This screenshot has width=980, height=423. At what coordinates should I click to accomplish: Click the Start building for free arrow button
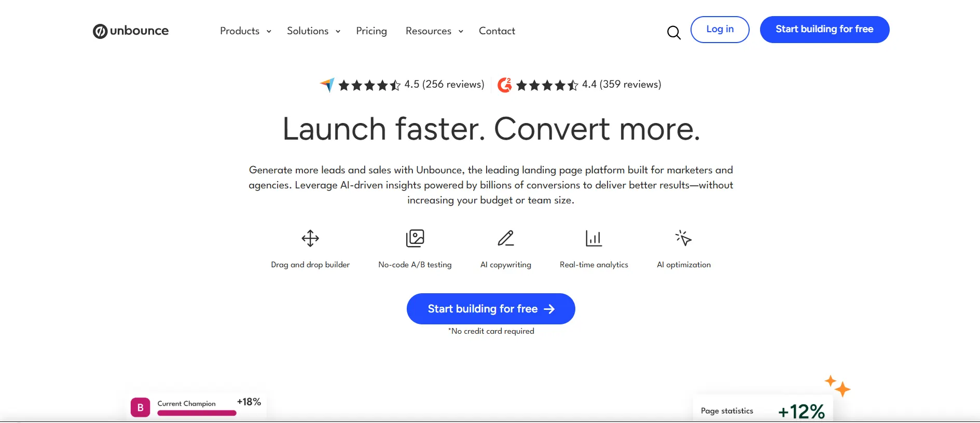point(491,309)
